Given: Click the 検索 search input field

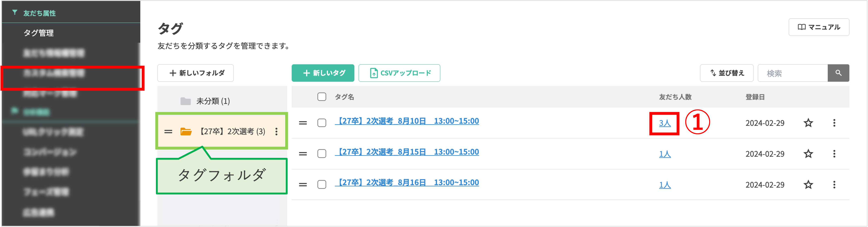Looking at the screenshot, I should [x=793, y=73].
